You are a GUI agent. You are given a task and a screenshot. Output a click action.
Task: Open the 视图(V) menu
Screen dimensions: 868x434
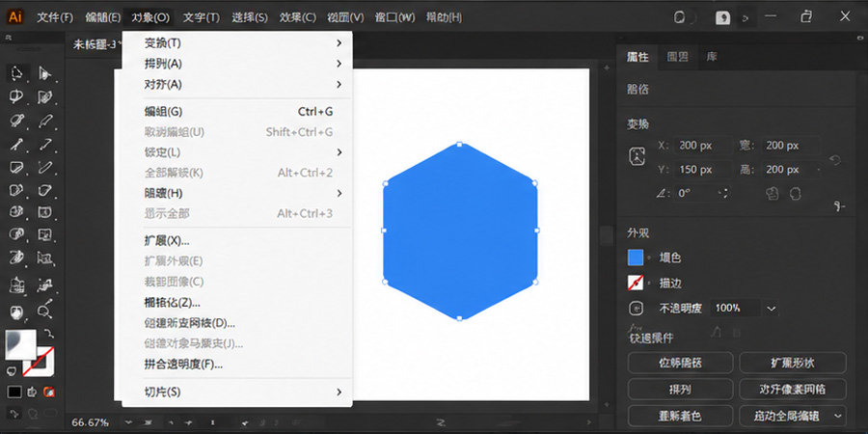pos(345,17)
